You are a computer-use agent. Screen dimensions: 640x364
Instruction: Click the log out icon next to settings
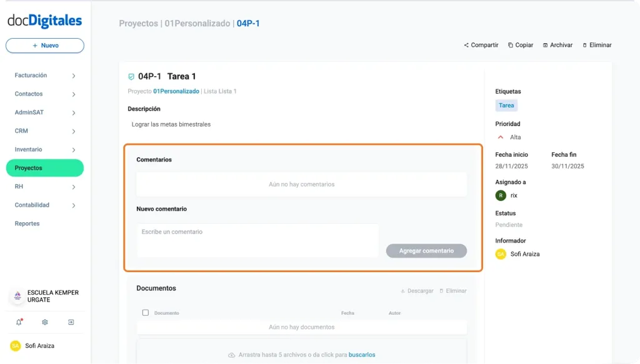point(71,322)
